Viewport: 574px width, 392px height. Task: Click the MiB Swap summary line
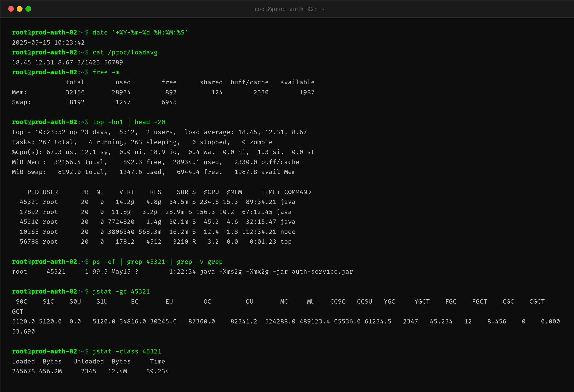click(x=154, y=172)
